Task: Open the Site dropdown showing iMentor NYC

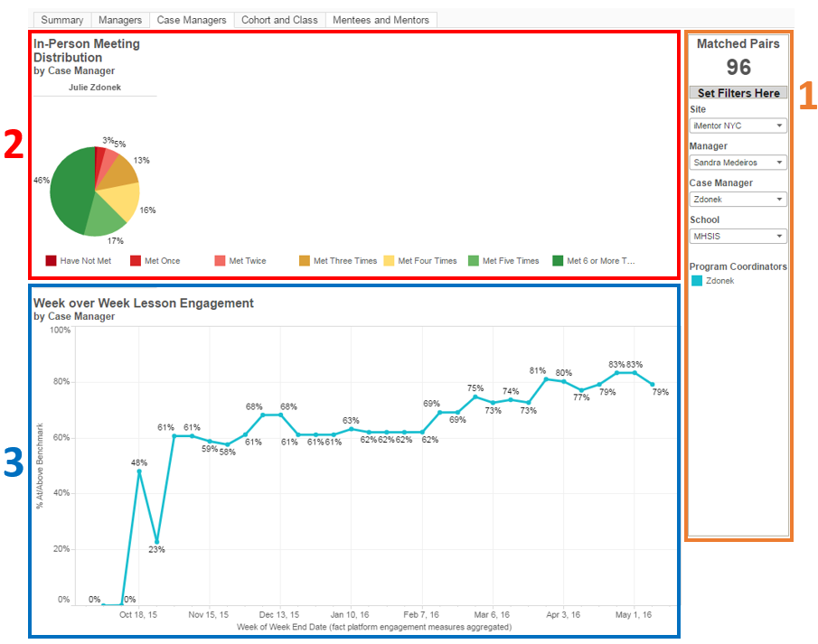Action: pyautogui.click(x=738, y=126)
